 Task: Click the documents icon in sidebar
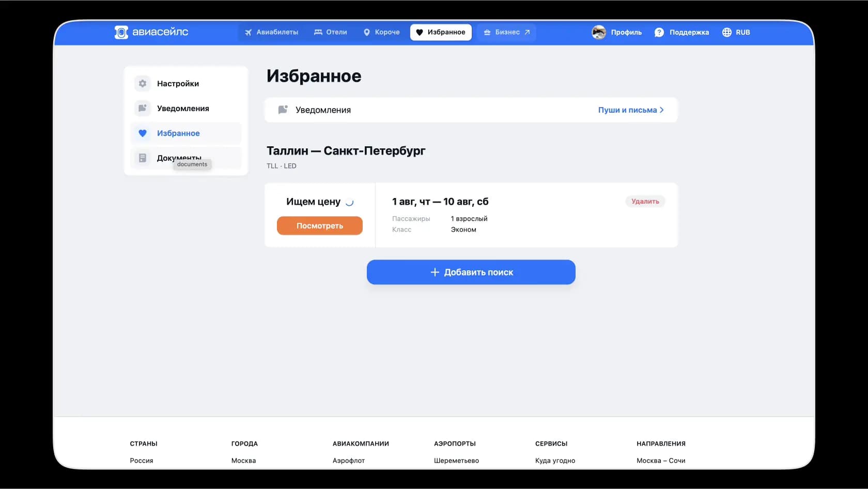143,158
